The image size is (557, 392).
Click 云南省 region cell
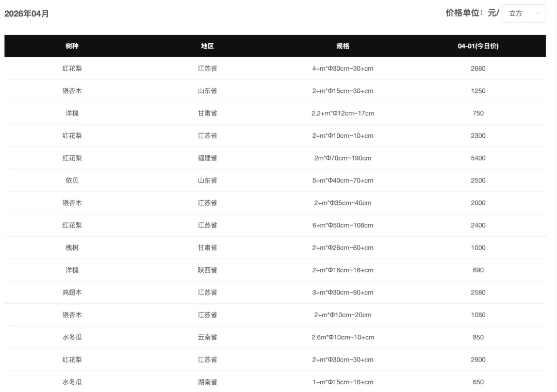pos(207,337)
